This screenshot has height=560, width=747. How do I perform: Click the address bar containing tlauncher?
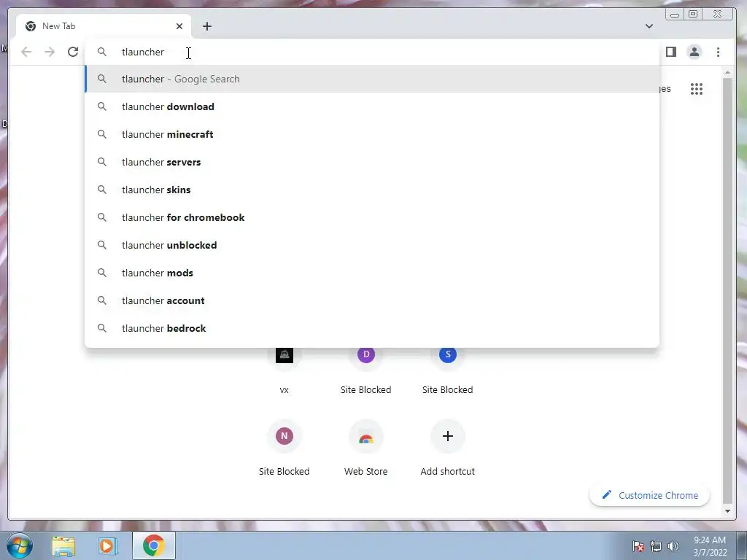(371, 52)
